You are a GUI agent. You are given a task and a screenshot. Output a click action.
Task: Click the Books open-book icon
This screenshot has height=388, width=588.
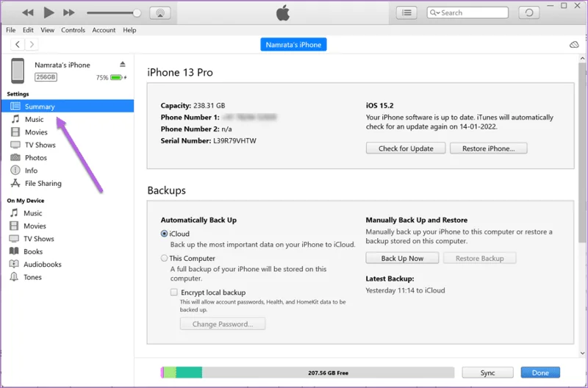point(14,251)
